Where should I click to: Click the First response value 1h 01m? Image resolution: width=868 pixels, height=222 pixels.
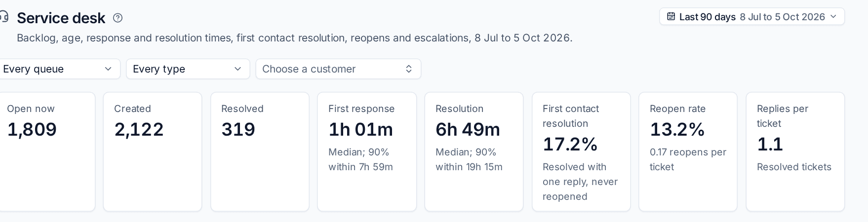coord(361,129)
